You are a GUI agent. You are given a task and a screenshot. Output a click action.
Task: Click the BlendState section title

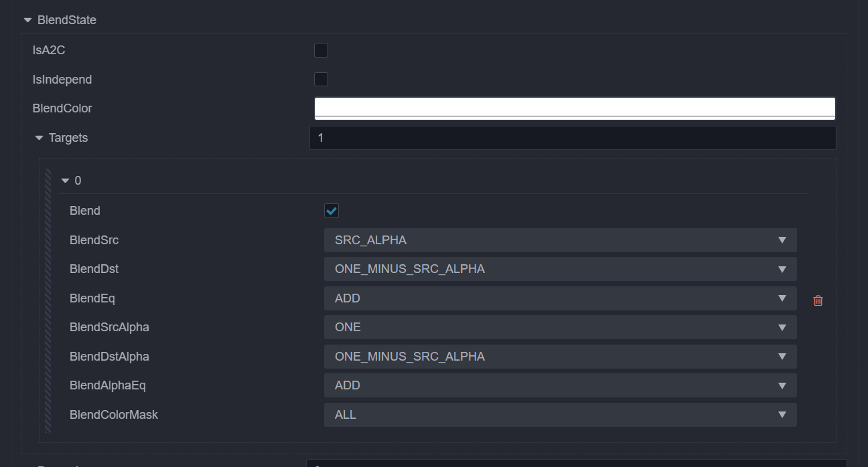(67, 20)
